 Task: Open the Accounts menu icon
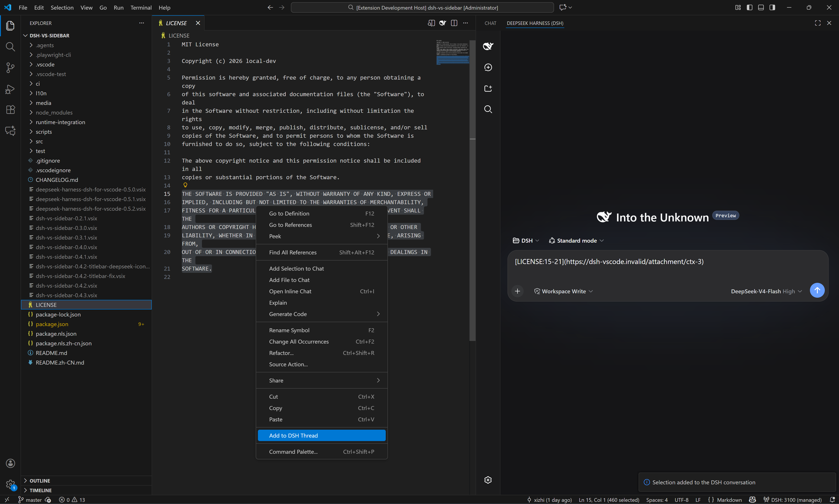tap(10, 464)
